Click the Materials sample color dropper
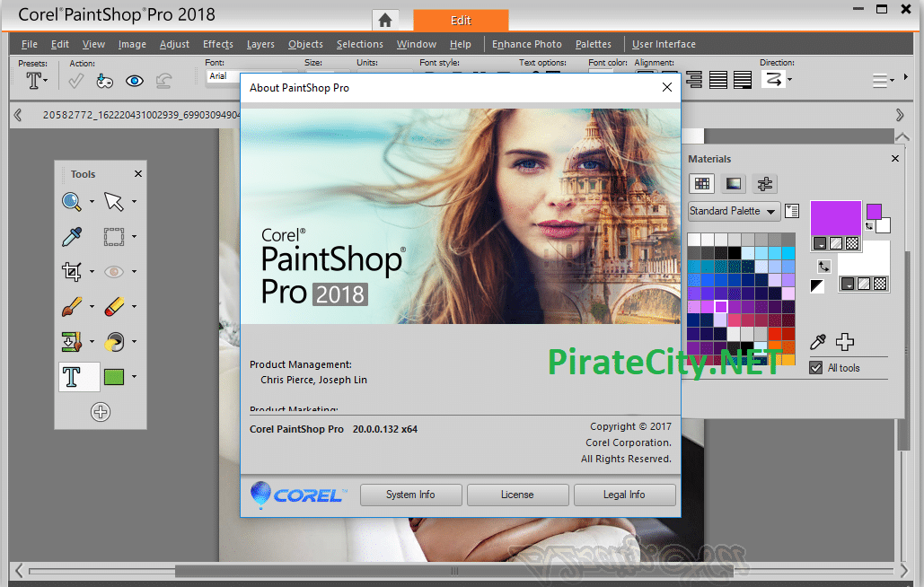The image size is (924, 587). point(818,341)
